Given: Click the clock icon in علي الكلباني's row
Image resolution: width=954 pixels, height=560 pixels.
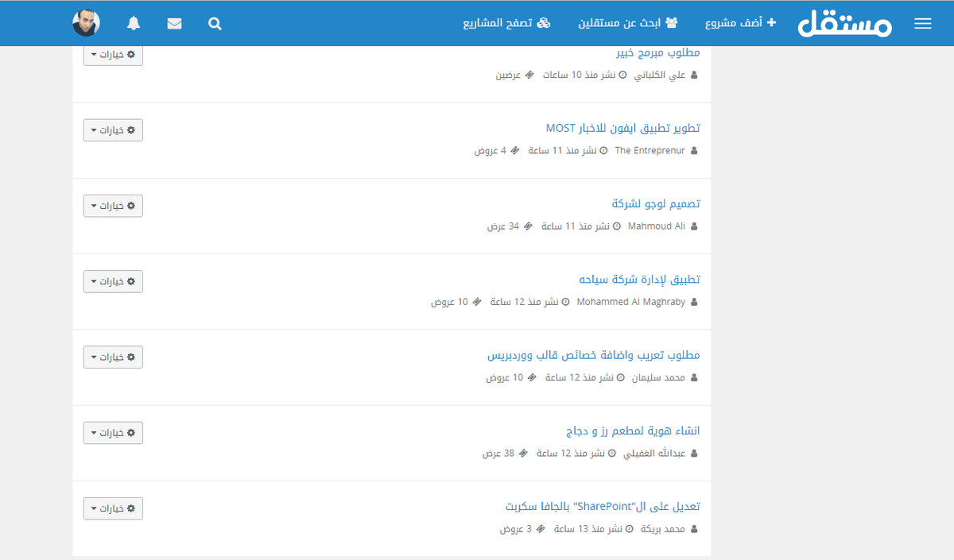Looking at the screenshot, I should pos(622,75).
